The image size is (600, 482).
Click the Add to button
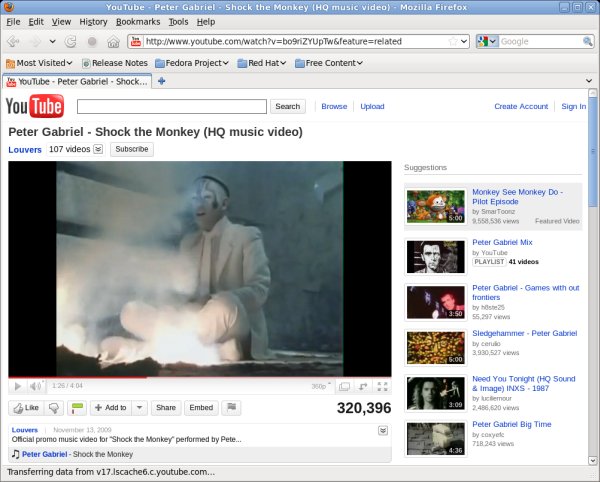[x=111, y=408]
